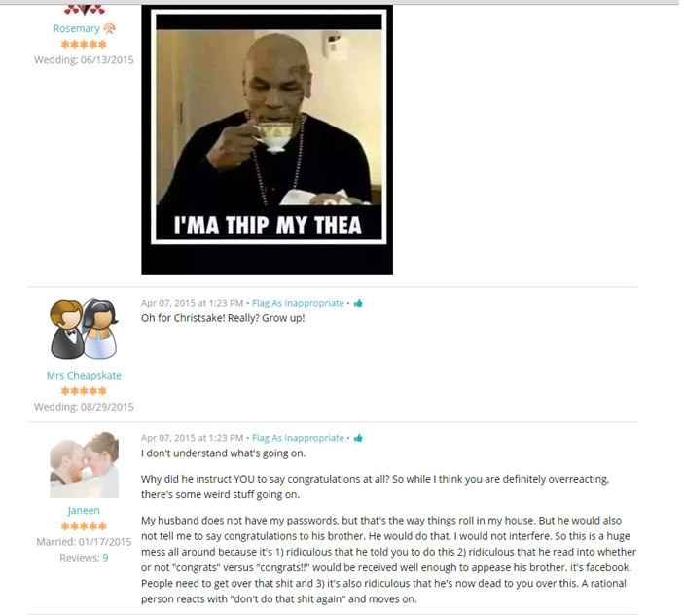The width and height of the screenshot is (684, 616).
Task: Click Rosemary's five-star rating
Action: click(84, 44)
